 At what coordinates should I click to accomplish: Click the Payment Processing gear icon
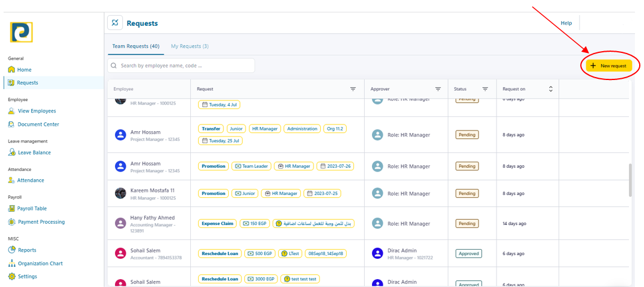(x=11, y=222)
